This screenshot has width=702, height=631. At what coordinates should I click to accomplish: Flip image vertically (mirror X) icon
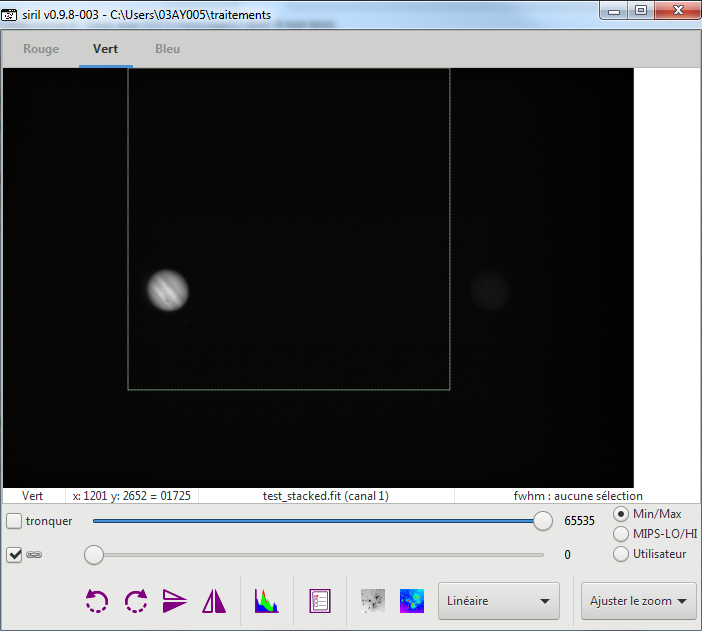pos(175,601)
